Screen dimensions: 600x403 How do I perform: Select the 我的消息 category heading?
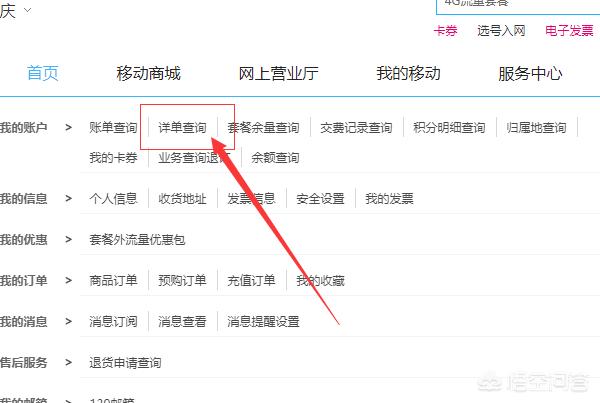(x=23, y=321)
